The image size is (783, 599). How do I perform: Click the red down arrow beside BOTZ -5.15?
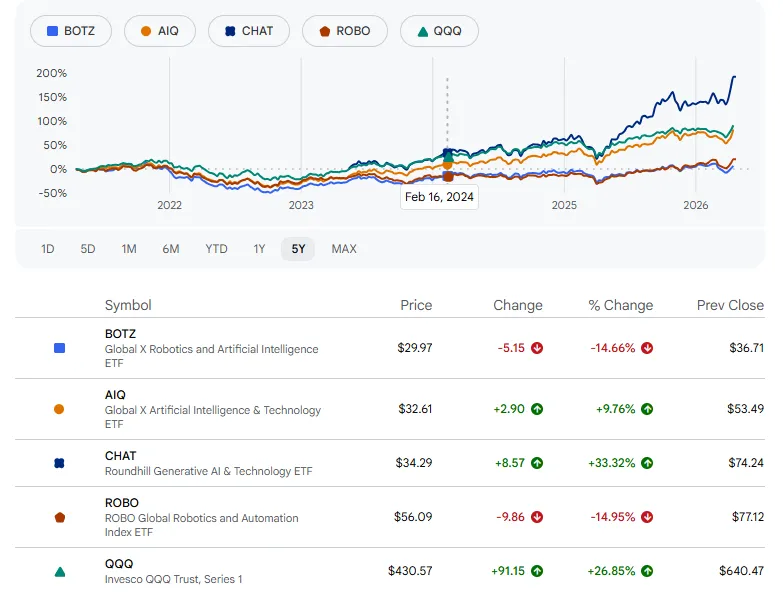point(537,348)
